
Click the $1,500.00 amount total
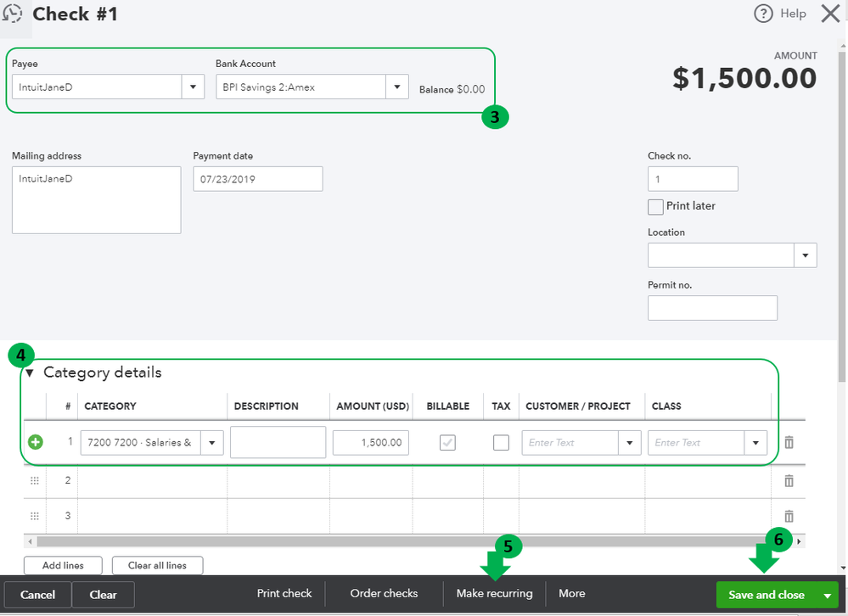[x=744, y=78]
